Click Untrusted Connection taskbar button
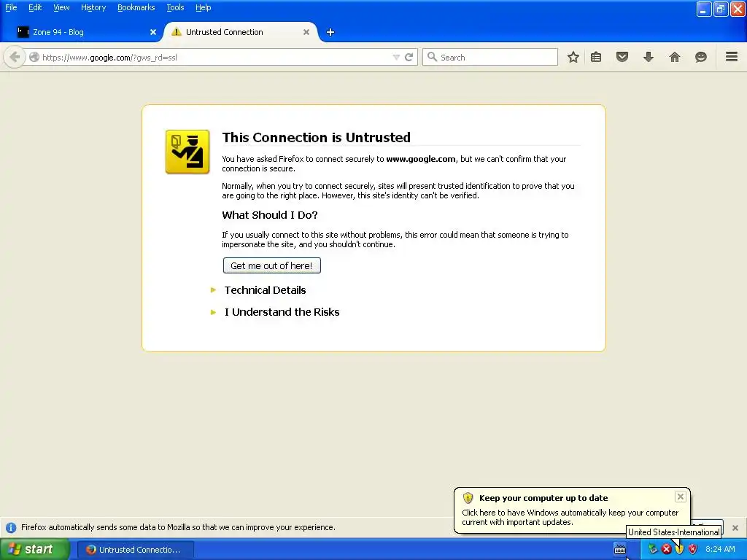747x560 pixels. pos(136,550)
